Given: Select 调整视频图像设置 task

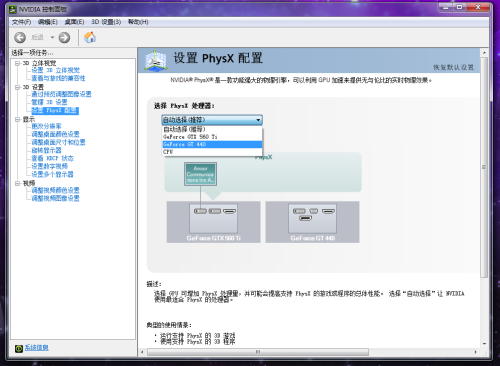Looking at the screenshot, I should (55, 198).
